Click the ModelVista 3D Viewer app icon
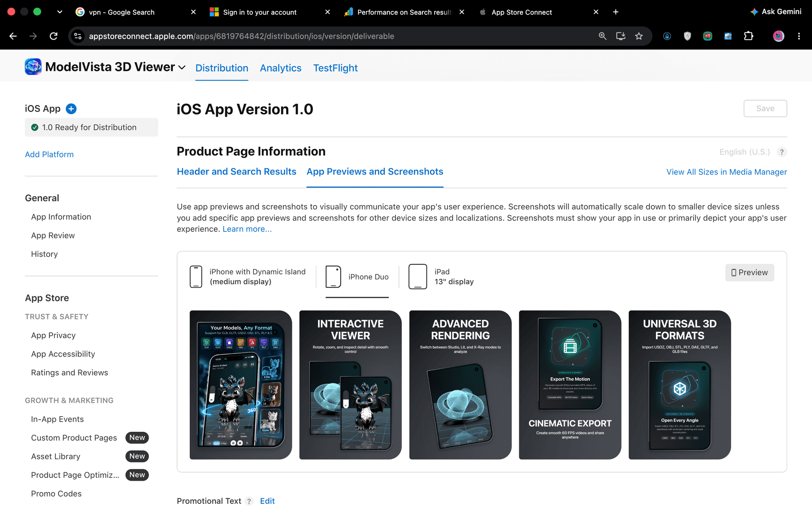Screen dimensions: 812x508 click(33, 67)
